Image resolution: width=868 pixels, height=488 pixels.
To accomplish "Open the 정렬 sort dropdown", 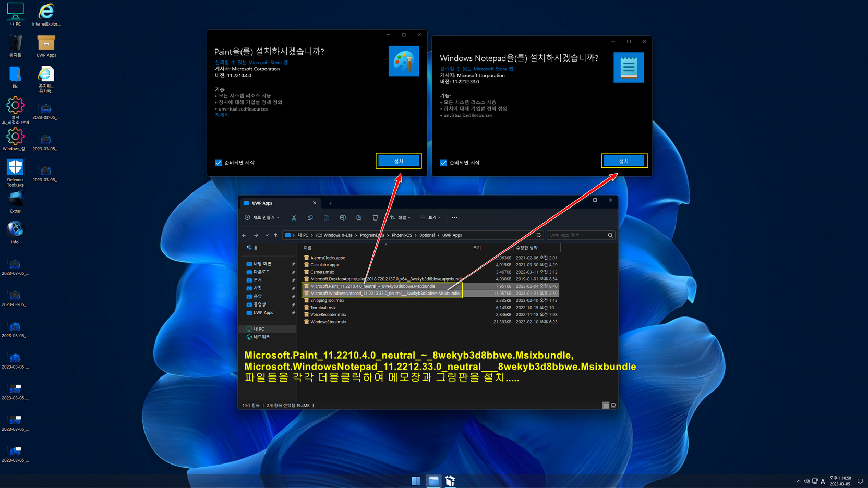I will tap(400, 217).
